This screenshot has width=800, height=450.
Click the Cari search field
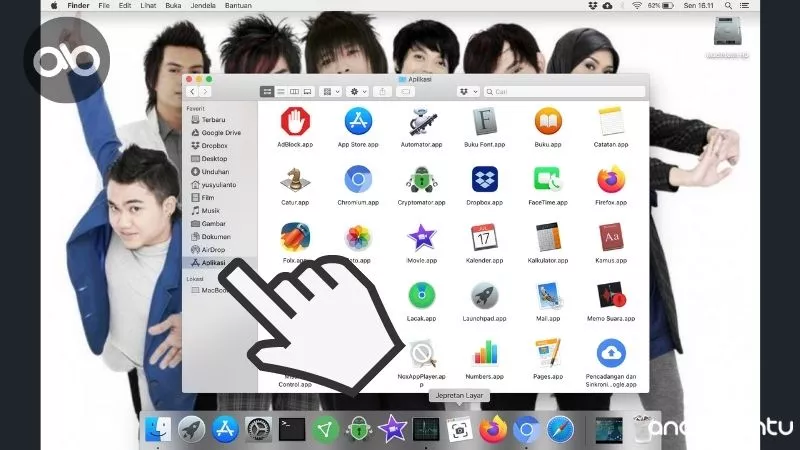coord(564,92)
